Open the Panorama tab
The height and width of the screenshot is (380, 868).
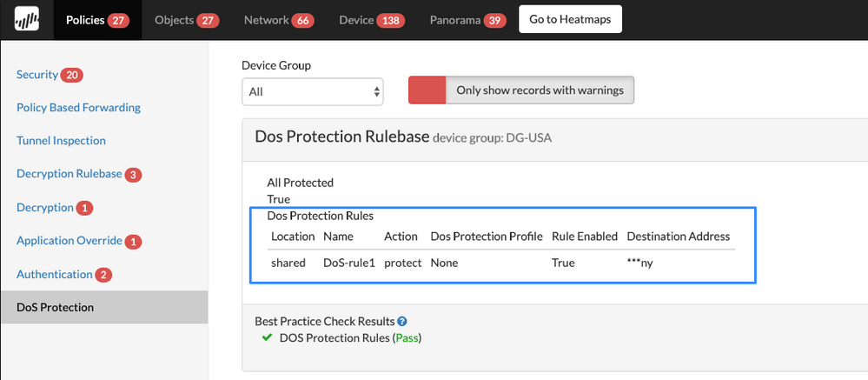[x=454, y=19]
